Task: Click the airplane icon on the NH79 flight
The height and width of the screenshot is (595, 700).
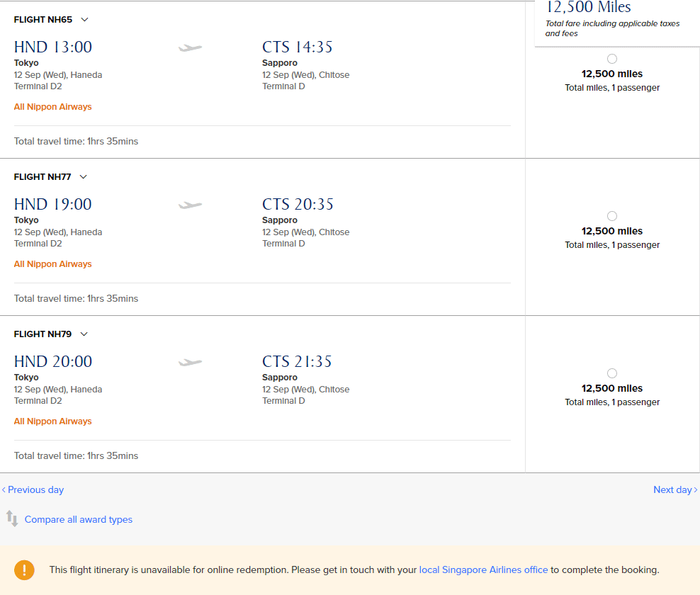Action: (x=190, y=362)
